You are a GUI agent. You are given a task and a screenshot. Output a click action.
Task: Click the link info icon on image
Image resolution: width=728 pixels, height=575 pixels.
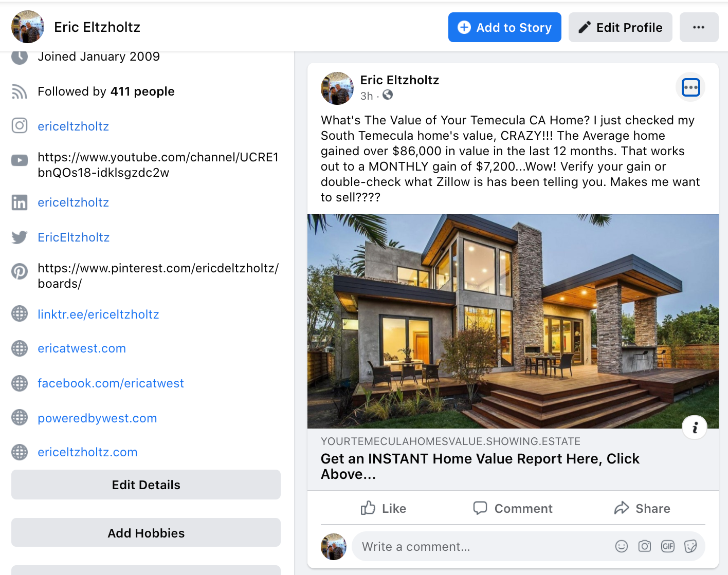click(x=695, y=427)
